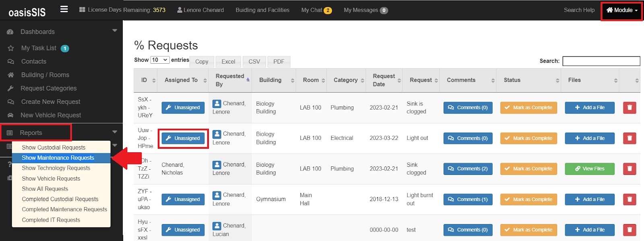Click the person icon in the Gymnasium row
Viewport: 644px width, 241px height.
pyautogui.click(x=217, y=195)
